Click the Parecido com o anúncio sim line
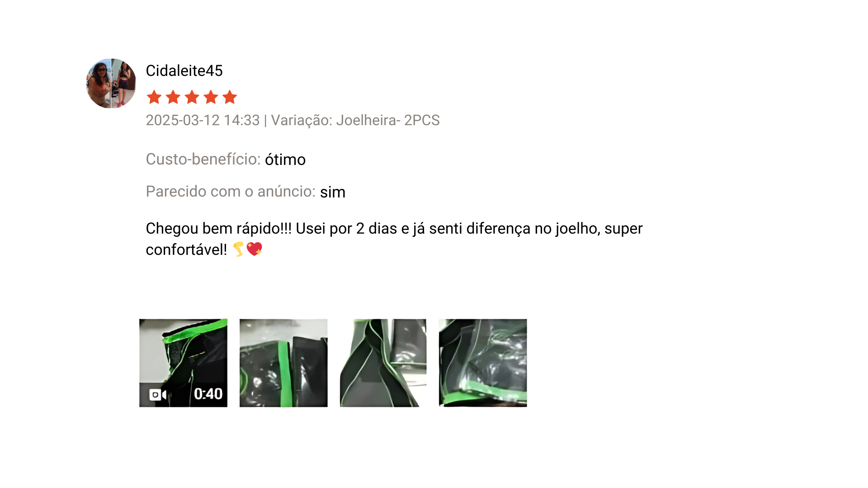 pos(245,192)
